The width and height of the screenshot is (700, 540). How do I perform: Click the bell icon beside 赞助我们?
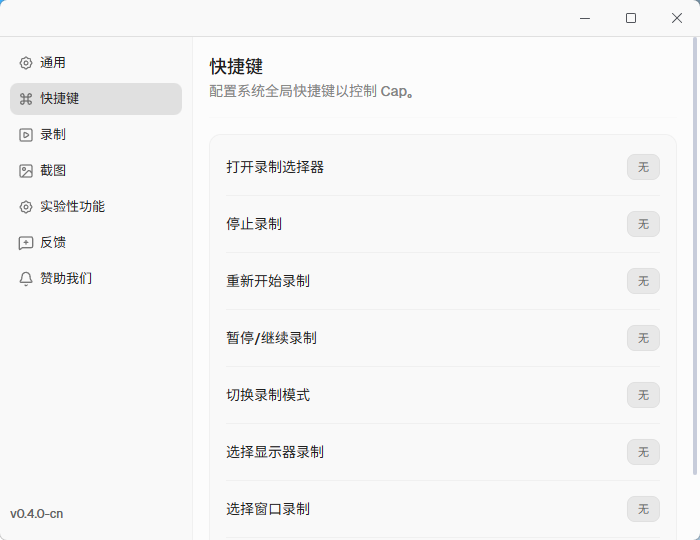[26, 279]
